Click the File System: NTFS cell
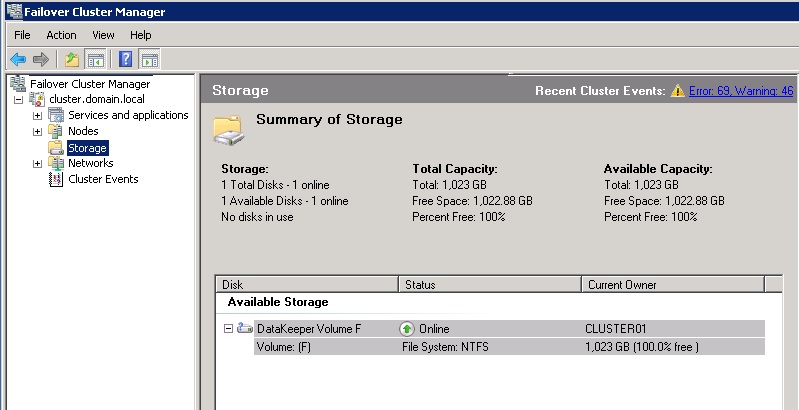The width and height of the screenshot is (799, 410). [x=445, y=347]
